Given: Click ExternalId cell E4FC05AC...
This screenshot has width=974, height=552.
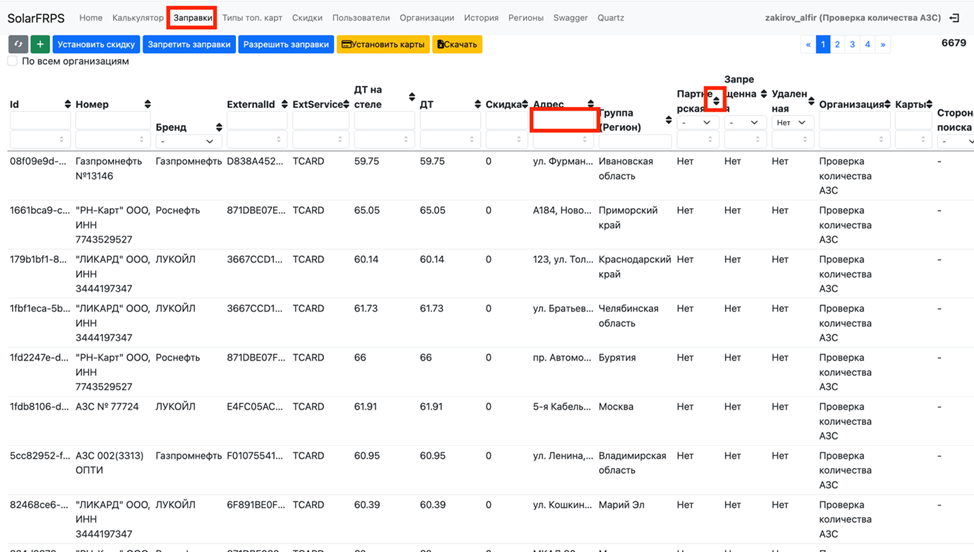Looking at the screenshot, I should coord(255,407).
